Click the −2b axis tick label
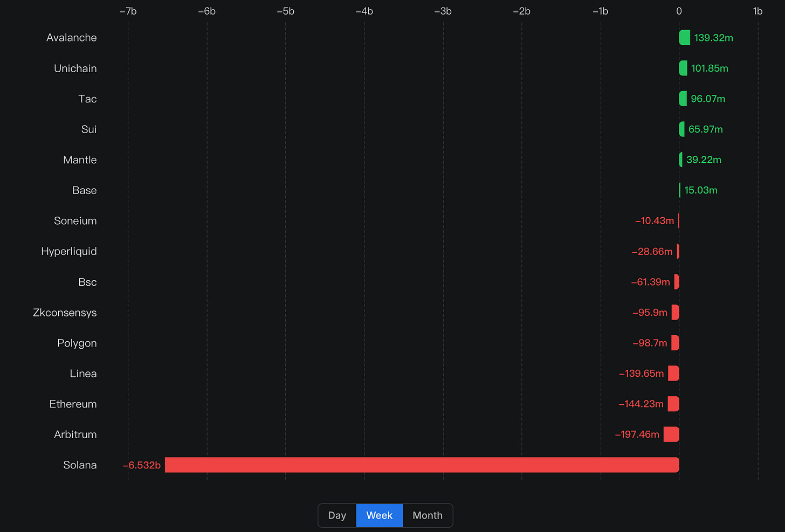The height and width of the screenshot is (532, 785). [x=522, y=11]
